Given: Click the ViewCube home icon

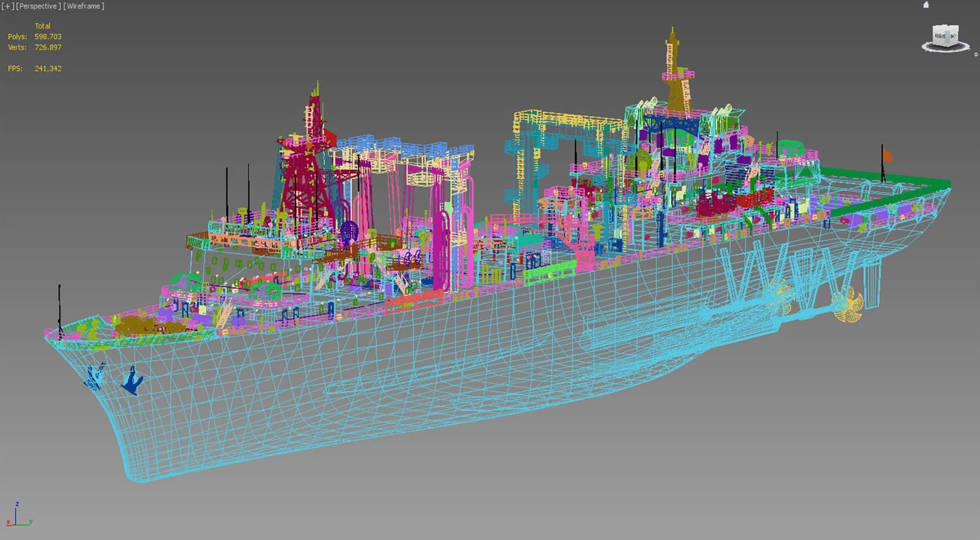Looking at the screenshot, I should tap(926, 5).
